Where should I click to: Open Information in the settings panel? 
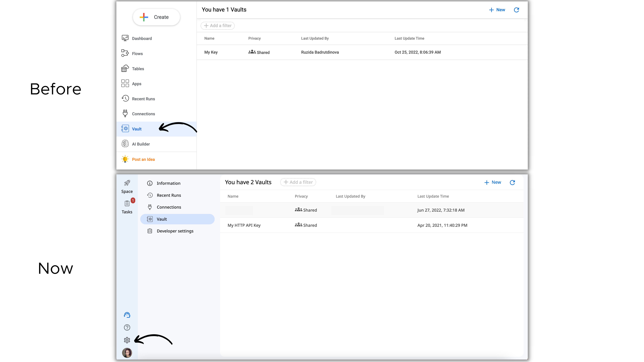[168, 183]
